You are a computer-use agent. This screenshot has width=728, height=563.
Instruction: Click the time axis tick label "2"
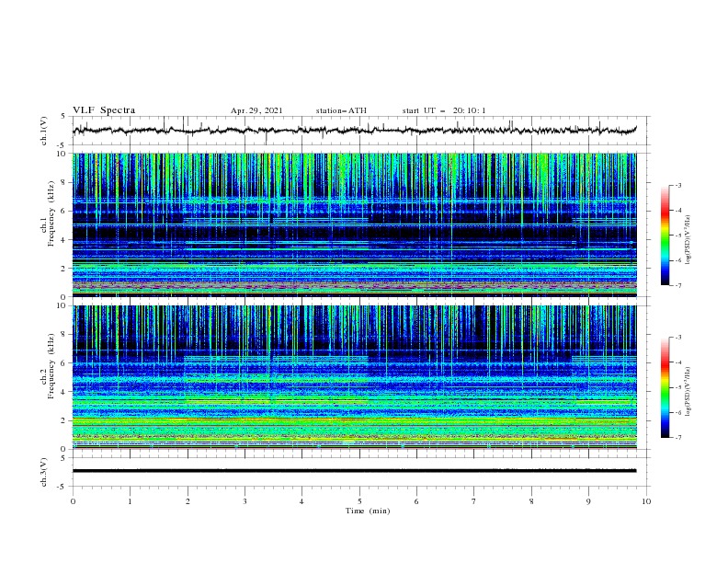pyautogui.click(x=188, y=501)
